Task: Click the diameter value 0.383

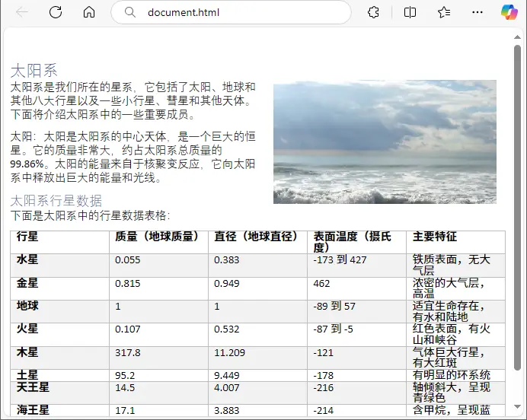Action: tap(226, 260)
